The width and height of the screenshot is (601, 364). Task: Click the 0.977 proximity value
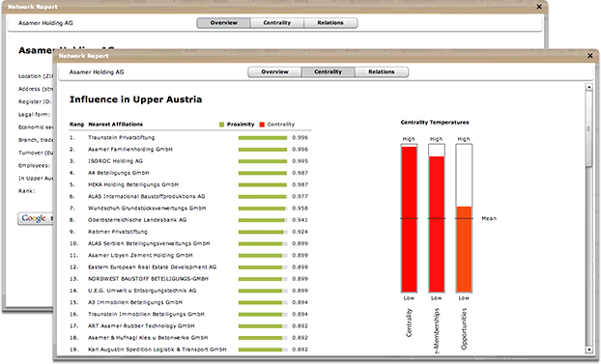[300, 197]
